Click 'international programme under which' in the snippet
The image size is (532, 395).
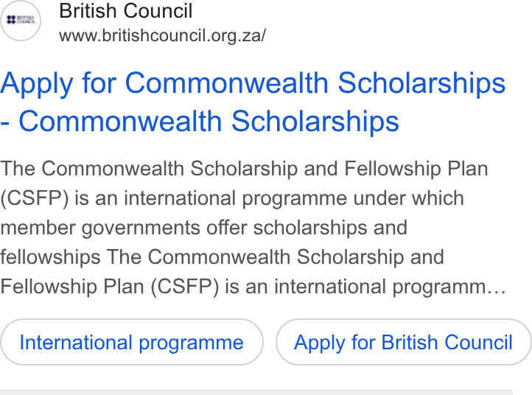(294, 198)
